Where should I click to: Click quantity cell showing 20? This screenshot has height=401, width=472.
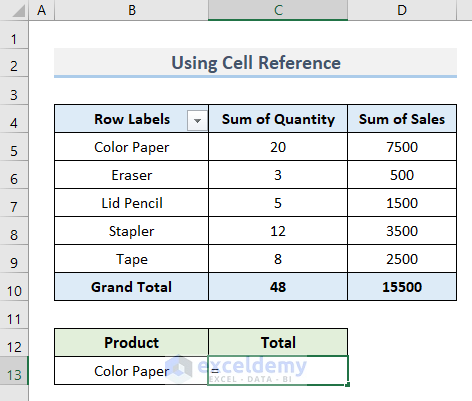click(278, 147)
